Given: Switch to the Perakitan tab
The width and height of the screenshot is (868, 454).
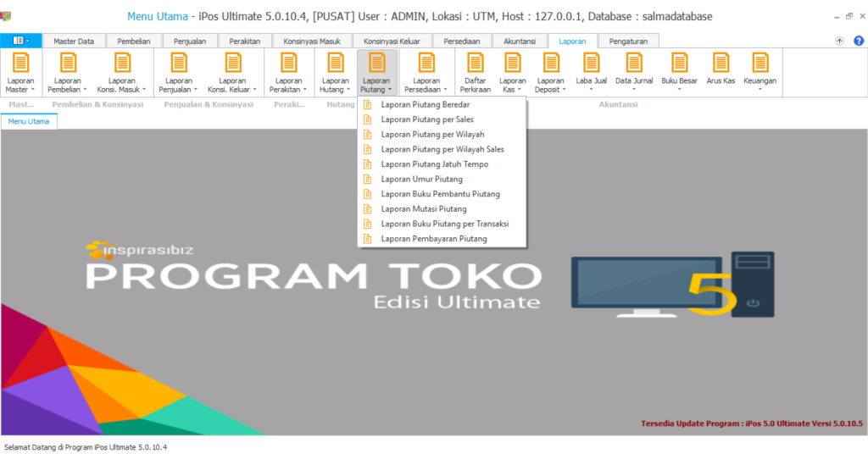Looking at the screenshot, I should 245,41.
